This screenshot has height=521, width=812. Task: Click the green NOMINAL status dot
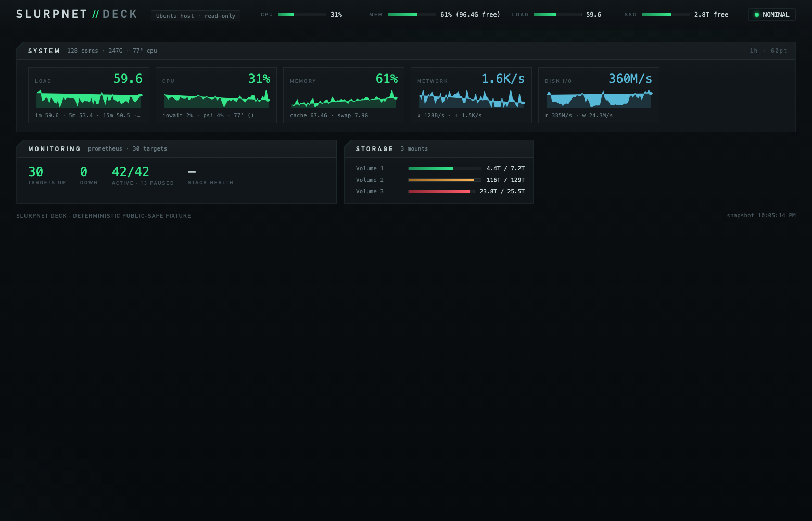[x=757, y=15]
